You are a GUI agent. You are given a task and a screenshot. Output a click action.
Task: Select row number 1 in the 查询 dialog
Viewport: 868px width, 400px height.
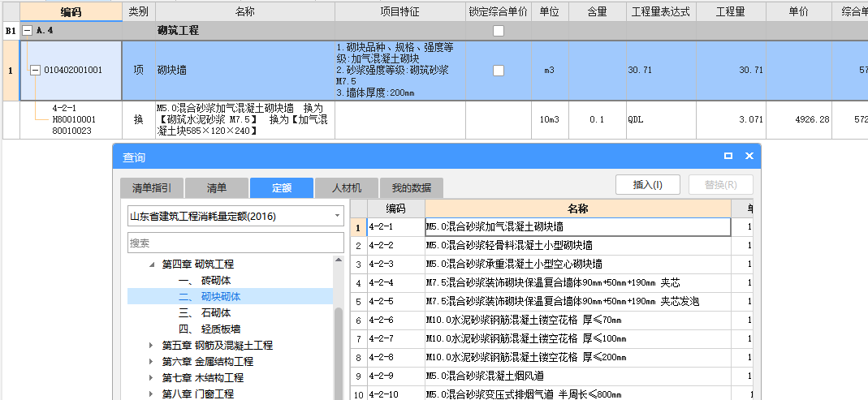click(358, 227)
